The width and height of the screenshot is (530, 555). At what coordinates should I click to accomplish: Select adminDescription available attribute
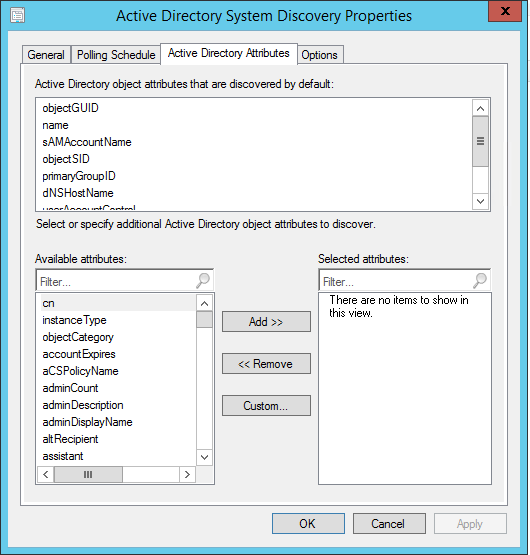tap(83, 405)
